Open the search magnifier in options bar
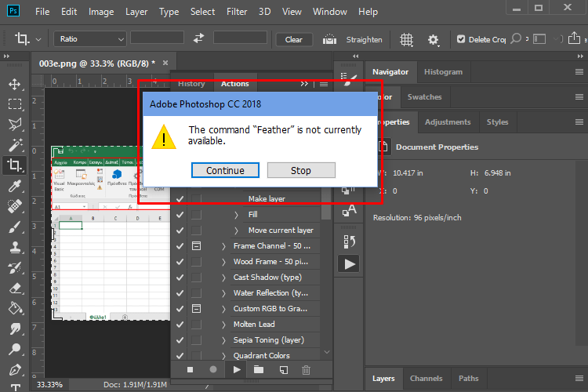This screenshot has height=392, width=588. [x=516, y=38]
